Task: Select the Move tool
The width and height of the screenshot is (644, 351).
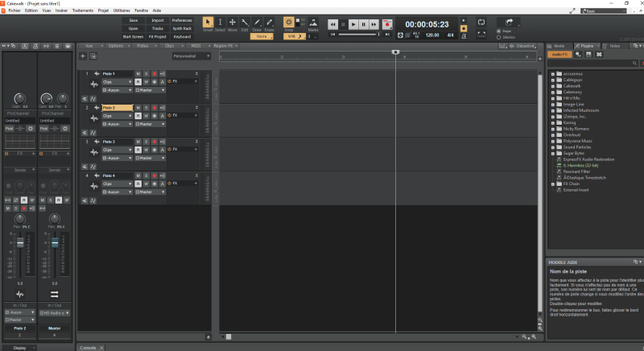Action: 233,23
